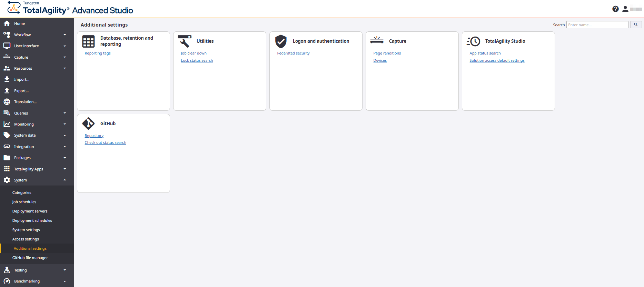Click the 'Additional settings' page heading
This screenshot has height=287, width=644.
pyautogui.click(x=104, y=25)
